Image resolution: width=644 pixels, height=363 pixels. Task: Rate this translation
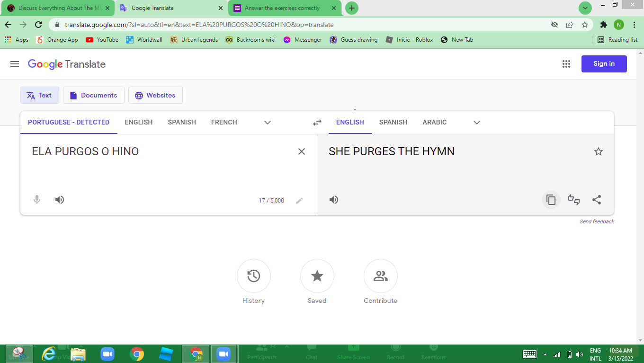[574, 200]
